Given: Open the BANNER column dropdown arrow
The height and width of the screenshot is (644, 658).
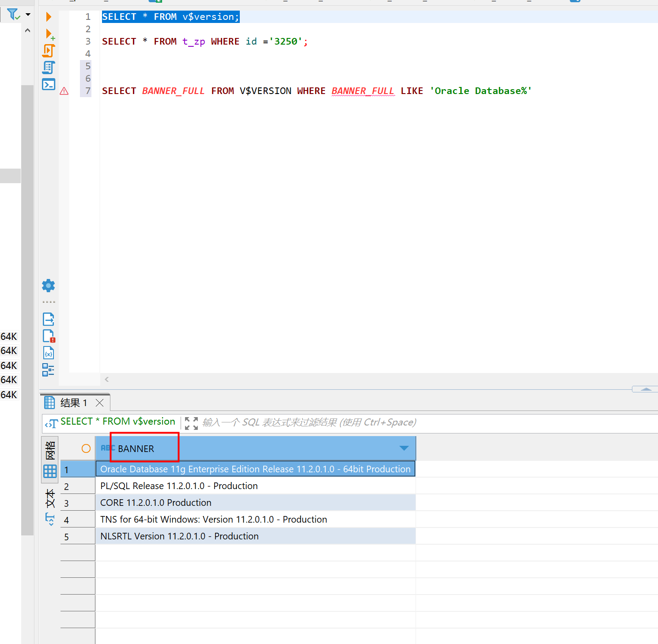Looking at the screenshot, I should tap(404, 448).
